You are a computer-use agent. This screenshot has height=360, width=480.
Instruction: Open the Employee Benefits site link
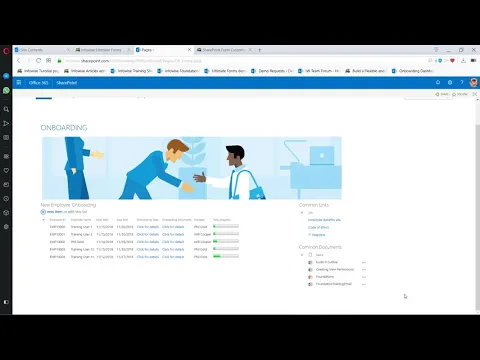point(324,220)
